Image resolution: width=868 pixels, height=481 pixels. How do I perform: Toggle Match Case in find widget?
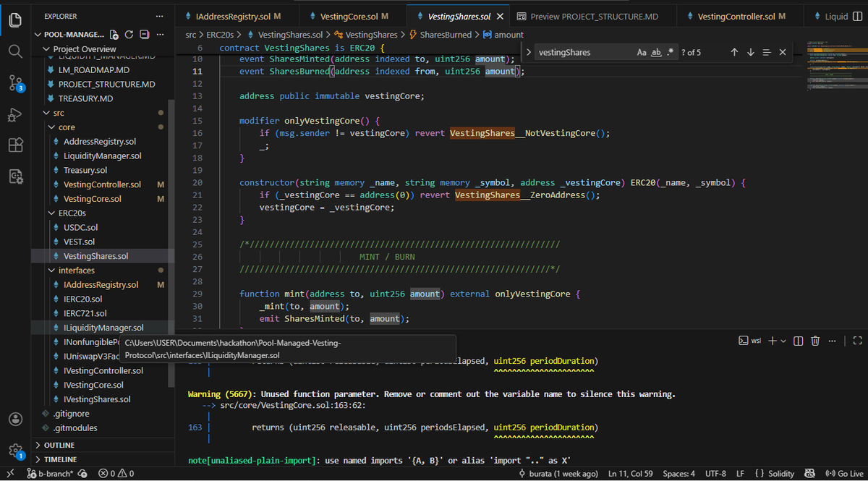[642, 52]
